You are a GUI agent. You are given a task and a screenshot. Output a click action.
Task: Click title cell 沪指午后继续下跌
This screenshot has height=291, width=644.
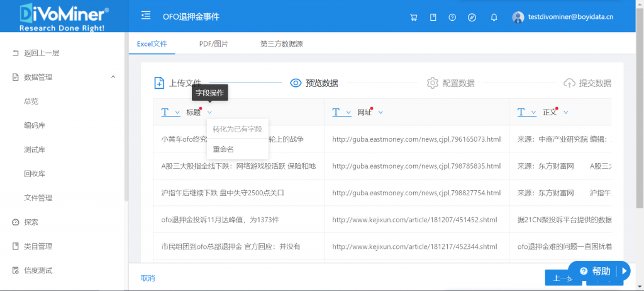click(223, 193)
